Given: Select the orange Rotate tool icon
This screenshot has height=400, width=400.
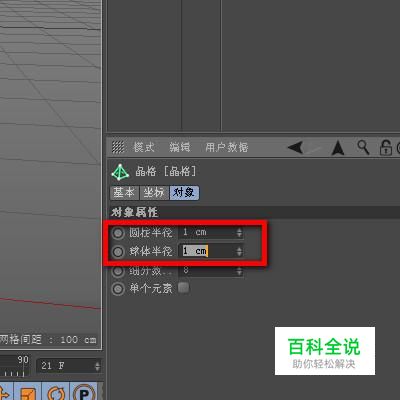Looking at the screenshot, I should pos(55,393).
